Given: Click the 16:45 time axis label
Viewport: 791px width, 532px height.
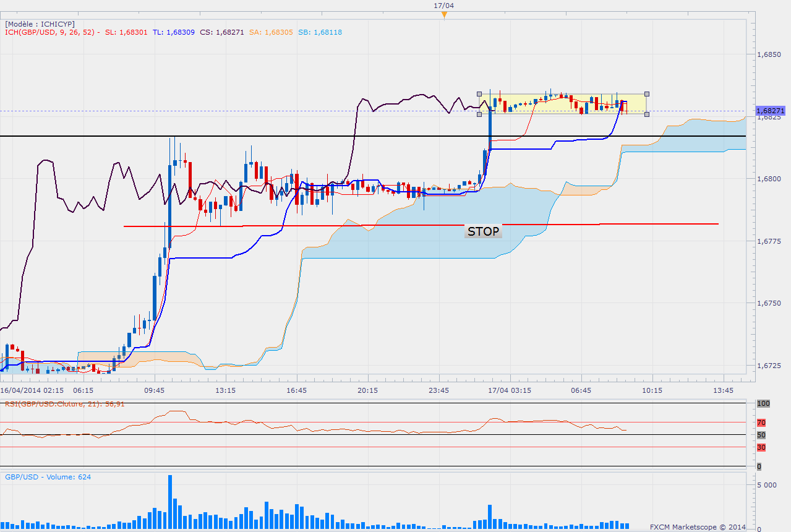Looking at the screenshot, I should pyautogui.click(x=297, y=390).
